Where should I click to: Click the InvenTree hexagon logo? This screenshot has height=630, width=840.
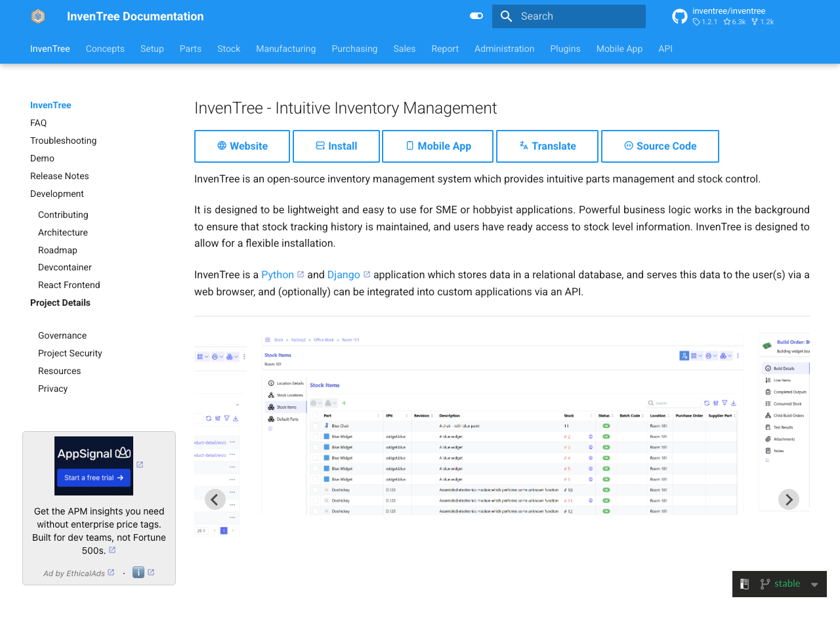(x=37, y=16)
